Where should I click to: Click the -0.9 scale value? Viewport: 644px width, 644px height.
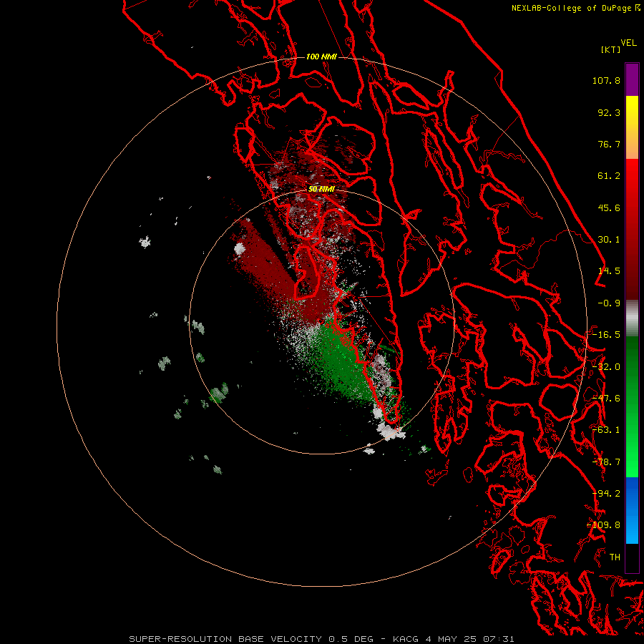pos(609,303)
